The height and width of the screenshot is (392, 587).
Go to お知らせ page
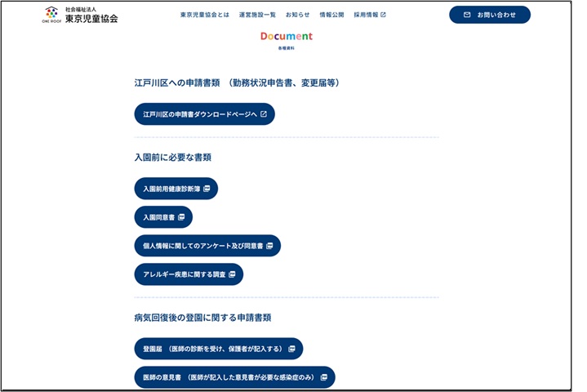click(297, 15)
